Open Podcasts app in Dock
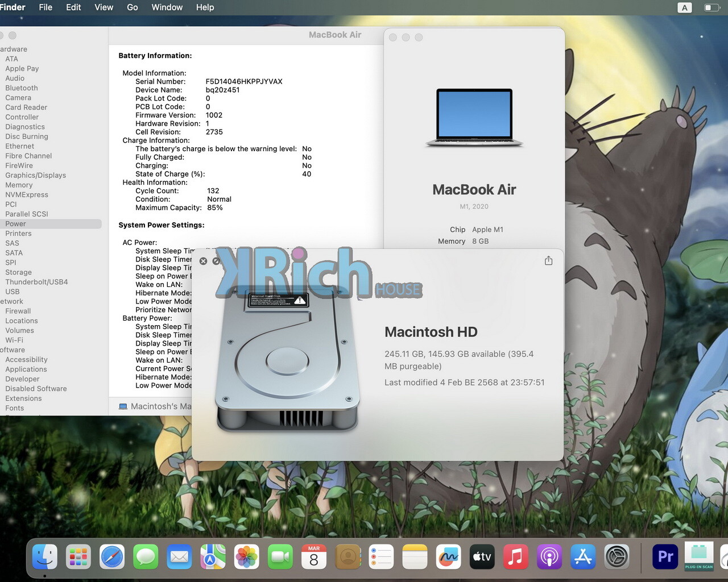 pos(549,557)
